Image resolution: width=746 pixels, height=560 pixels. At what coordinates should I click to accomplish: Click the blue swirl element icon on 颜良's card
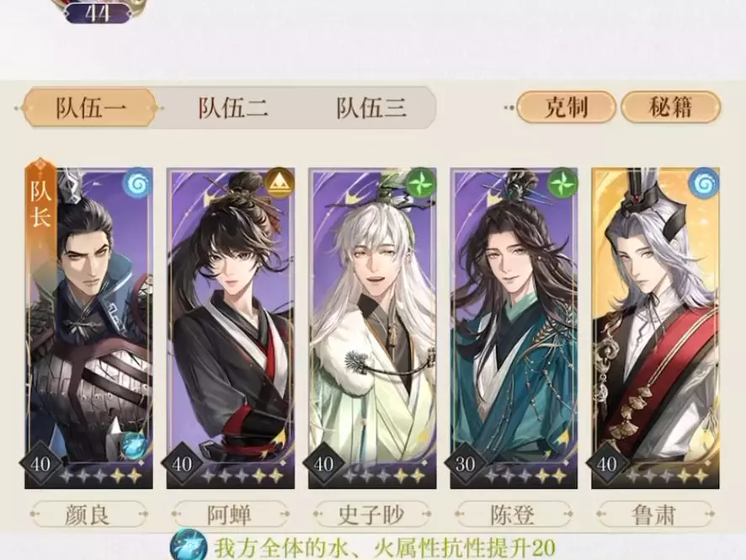pyautogui.click(x=138, y=184)
